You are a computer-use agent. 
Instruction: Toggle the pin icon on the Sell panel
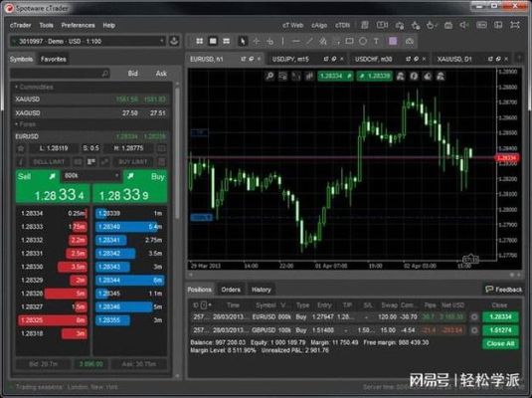[x=53, y=176]
